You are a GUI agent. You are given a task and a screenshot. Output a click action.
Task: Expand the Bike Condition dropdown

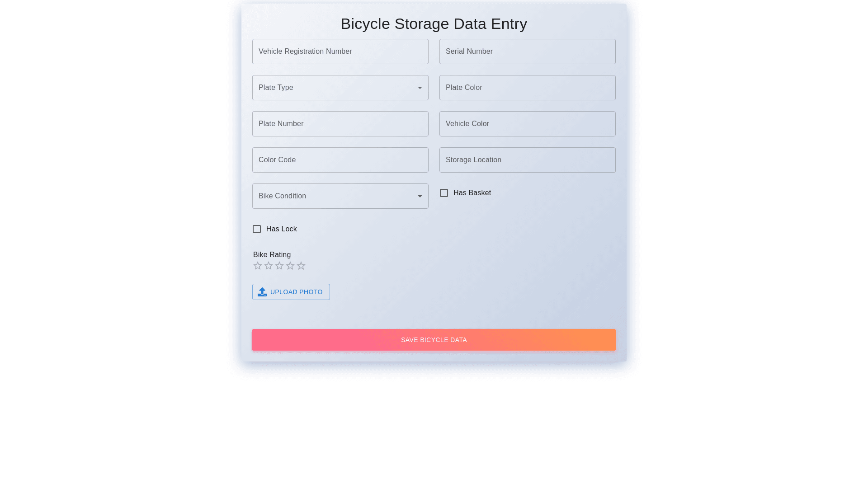coord(340,196)
